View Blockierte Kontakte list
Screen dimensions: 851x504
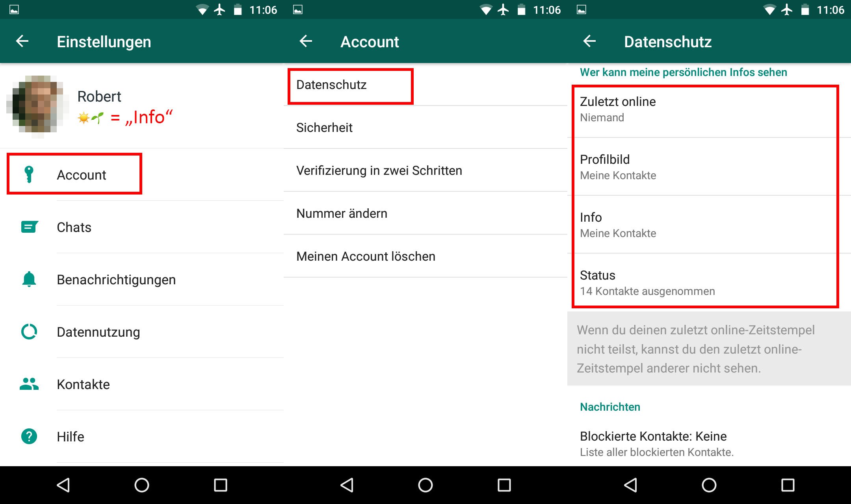click(709, 441)
